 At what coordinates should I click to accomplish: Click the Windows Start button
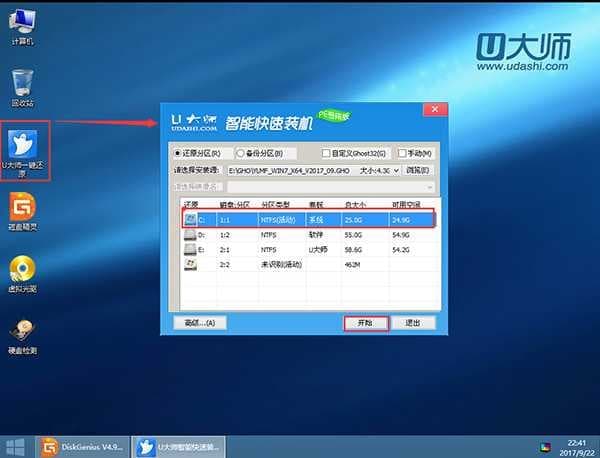(16, 447)
